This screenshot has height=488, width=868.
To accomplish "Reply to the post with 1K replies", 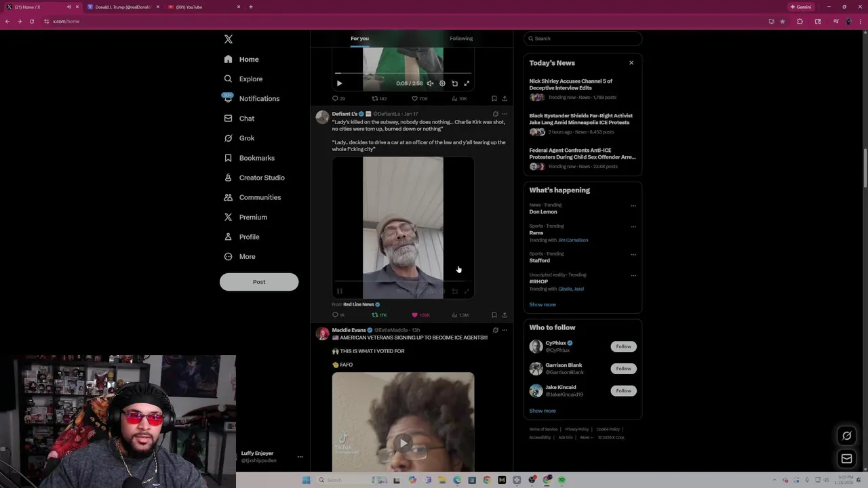I will (338, 315).
